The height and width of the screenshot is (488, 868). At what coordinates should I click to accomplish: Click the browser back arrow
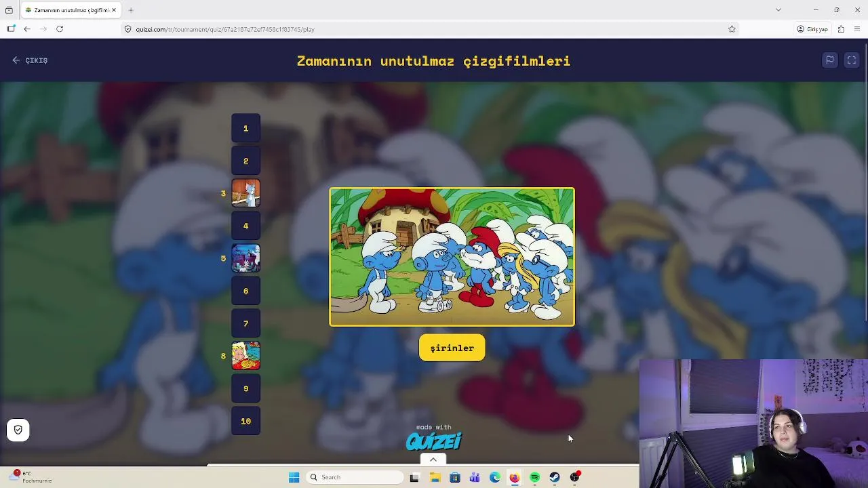(26, 29)
